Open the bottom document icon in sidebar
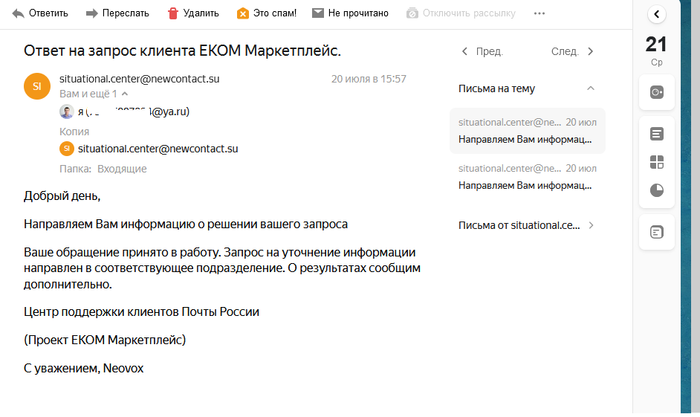 656,232
